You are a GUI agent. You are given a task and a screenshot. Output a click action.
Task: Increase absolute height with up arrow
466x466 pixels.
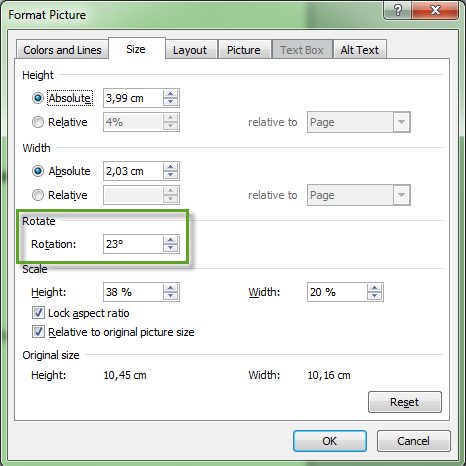tap(170, 94)
